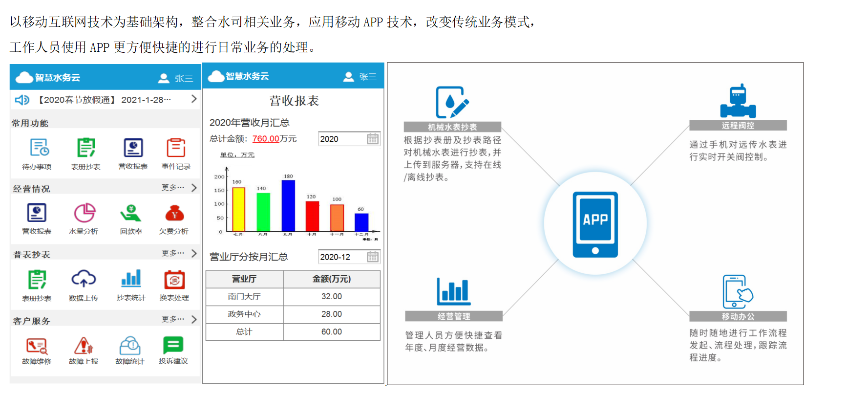The image size is (868, 418).
Task: Open the 待办事项 to-do icon
Action: 39,148
